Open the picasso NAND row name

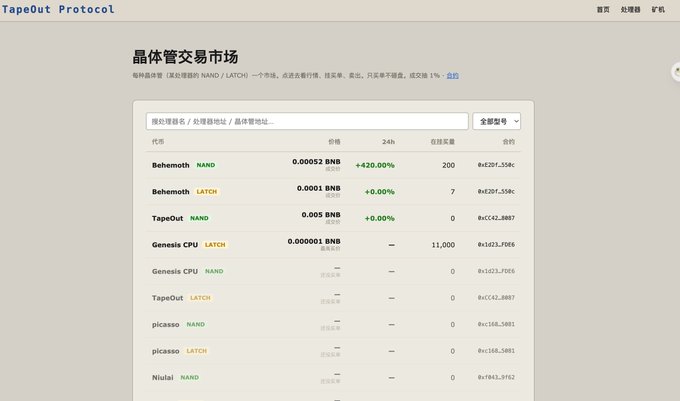click(165, 324)
